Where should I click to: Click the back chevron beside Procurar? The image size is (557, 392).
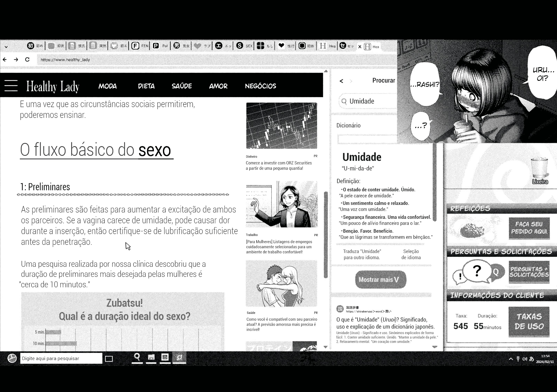click(341, 81)
